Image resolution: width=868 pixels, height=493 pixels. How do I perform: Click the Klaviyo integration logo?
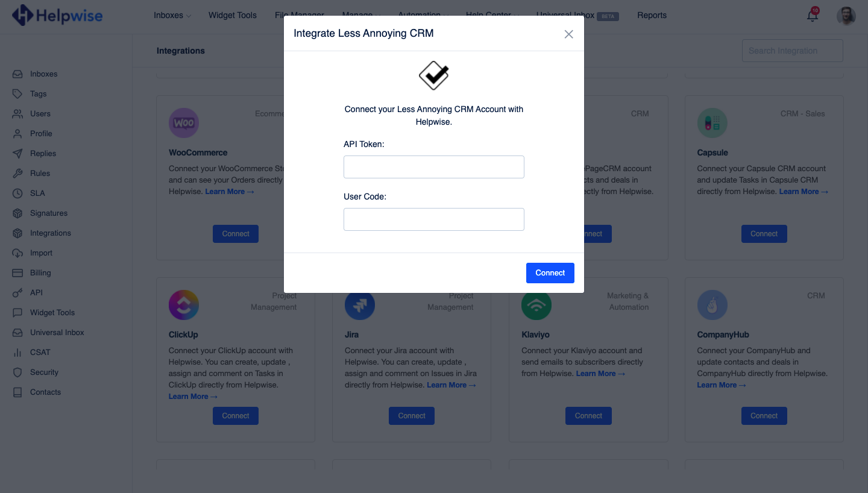tap(536, 305)
